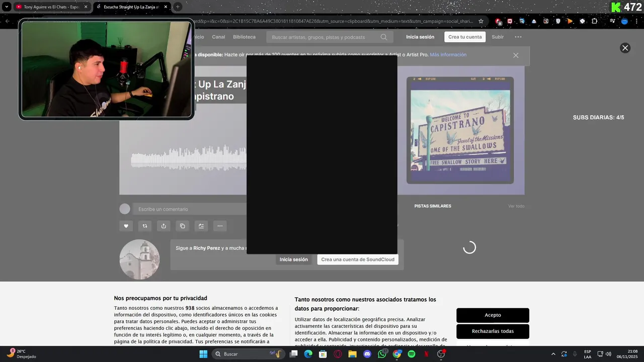Focus the Buscar artistas search field
644x362 pixels.
click(330, 37)
